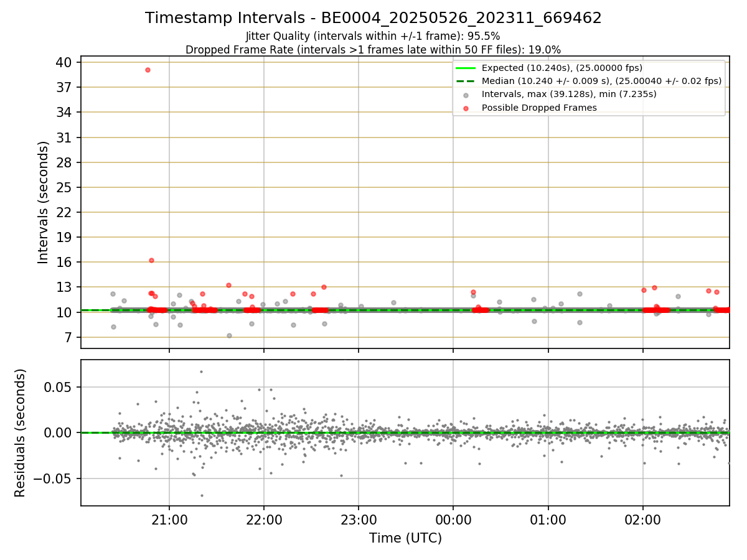Click the red outlier point near 39 seconds

(148, 70)
